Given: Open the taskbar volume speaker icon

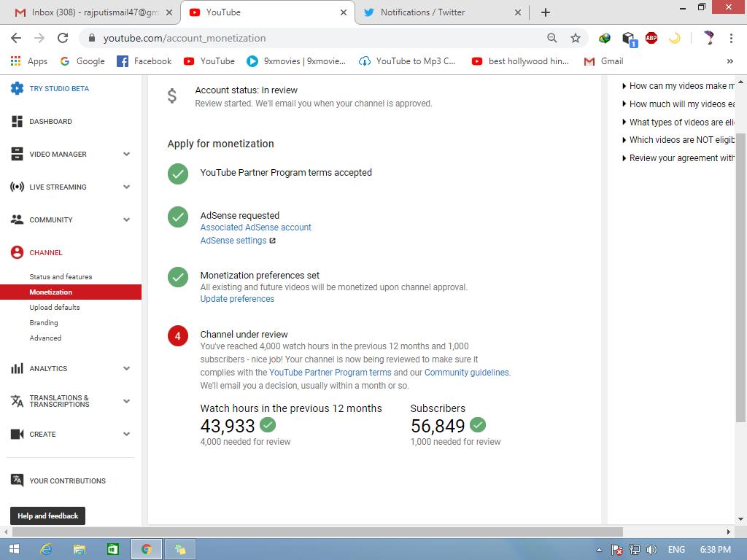Looking at the screenshot, I should coord(651,550).
